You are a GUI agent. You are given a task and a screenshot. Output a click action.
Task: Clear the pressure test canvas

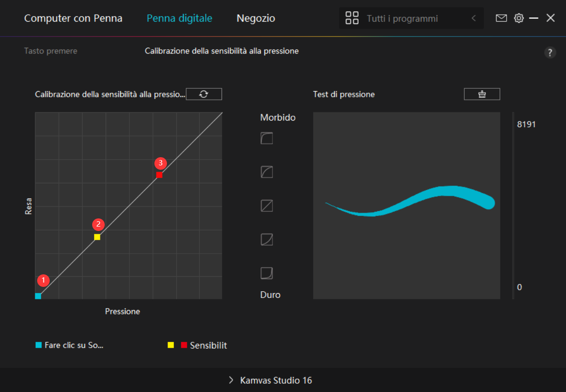(482, 94)
